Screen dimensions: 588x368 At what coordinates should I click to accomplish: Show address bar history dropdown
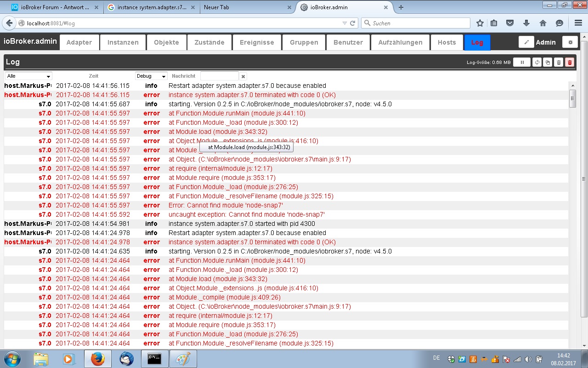[345, 23]
